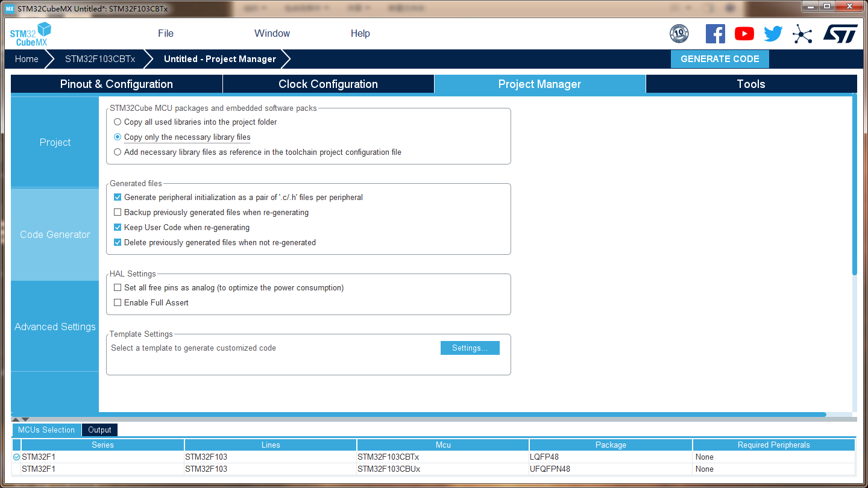
Task: Switch to Project Manager tab
Action: coord(540,84)
